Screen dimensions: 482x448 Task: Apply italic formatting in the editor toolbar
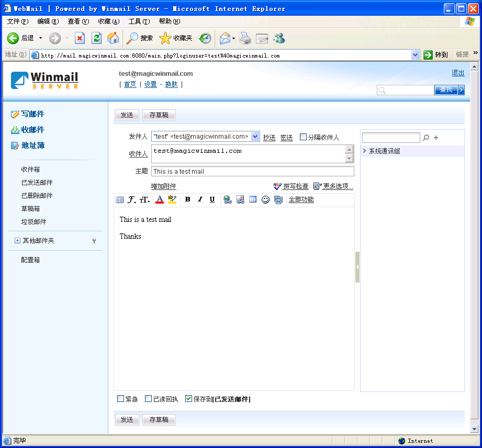[200, 199]
